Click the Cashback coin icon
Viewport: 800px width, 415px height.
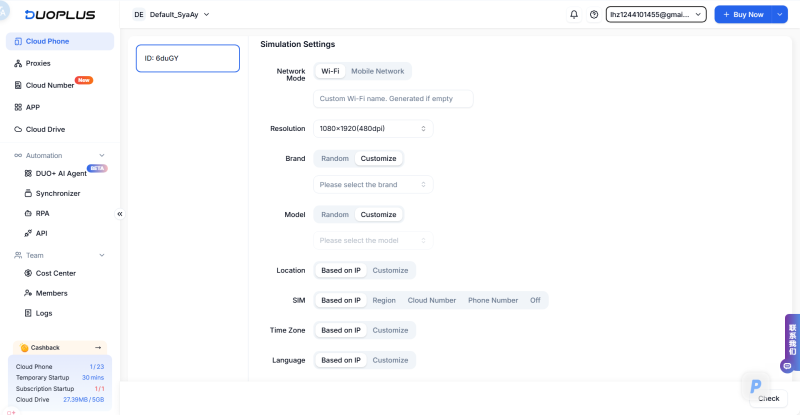pyautogui.click(x=24, y=348)
